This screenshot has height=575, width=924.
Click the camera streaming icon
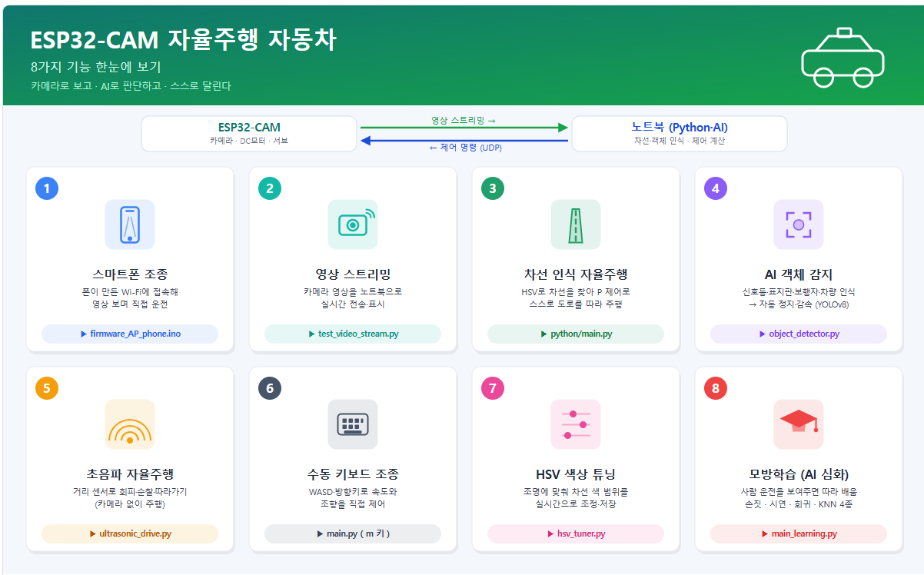(353, 224)
